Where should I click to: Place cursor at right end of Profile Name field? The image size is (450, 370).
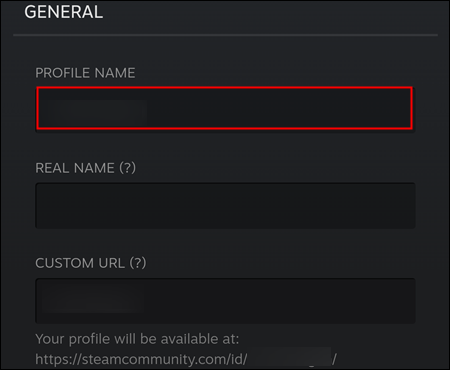point(405,108)
